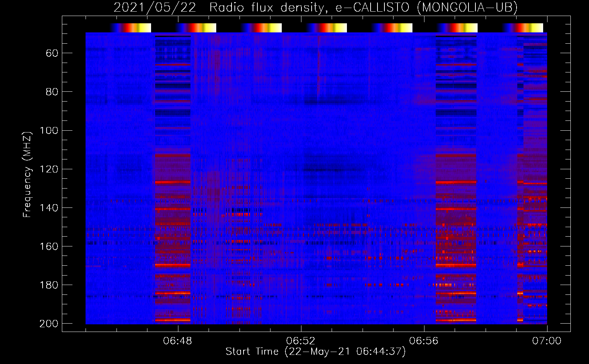Select the 120 tick label on frequency axis
The height and width of the screenshot is (364, 589).
49,169
